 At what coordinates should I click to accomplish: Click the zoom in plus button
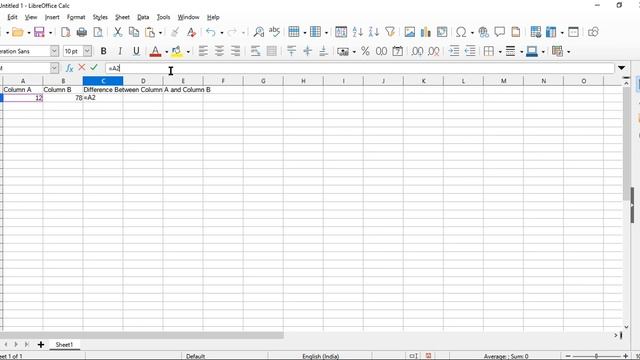pos(625,356)
